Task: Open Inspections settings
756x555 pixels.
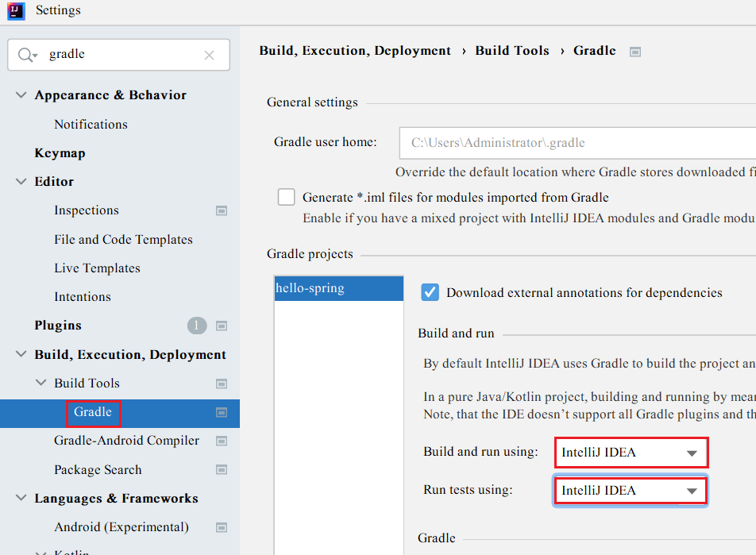Action: (x=87, y=210)
